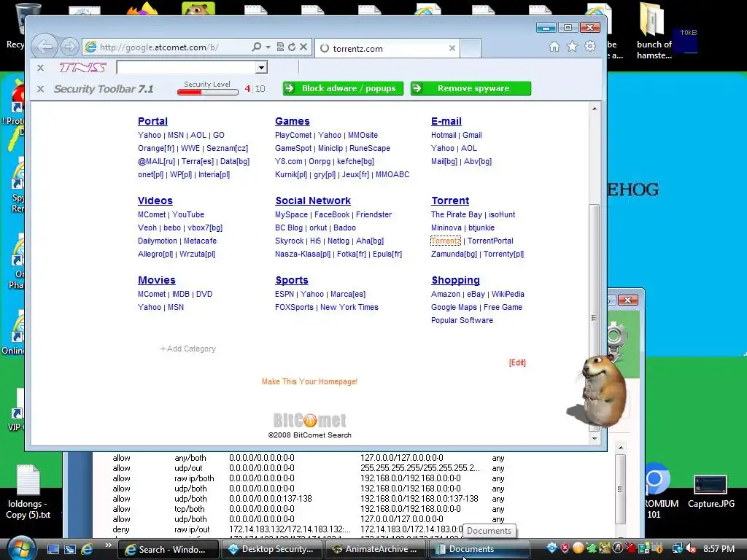
Task: Open the Games category heading
Action: (x=292, y=121)
